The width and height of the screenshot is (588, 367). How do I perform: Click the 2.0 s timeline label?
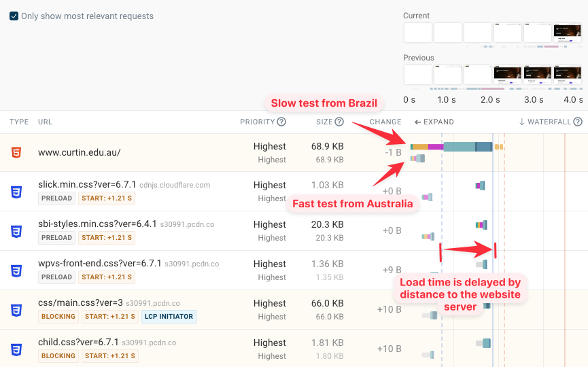point(490,100)
